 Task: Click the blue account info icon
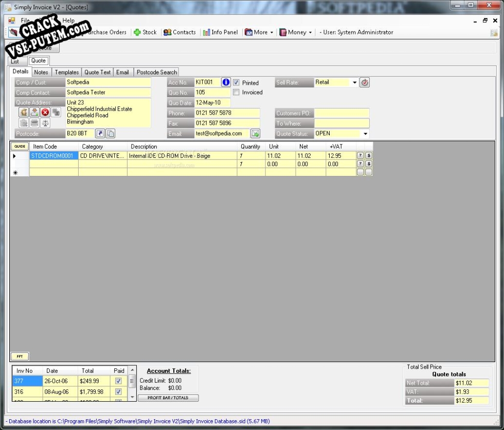click(226, 82)
